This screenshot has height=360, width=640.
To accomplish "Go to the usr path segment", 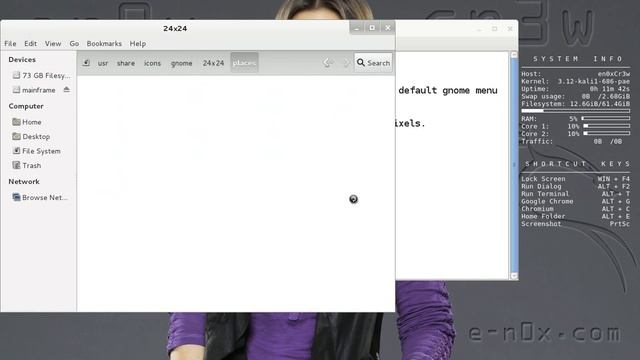I will [x=103, y=63].
